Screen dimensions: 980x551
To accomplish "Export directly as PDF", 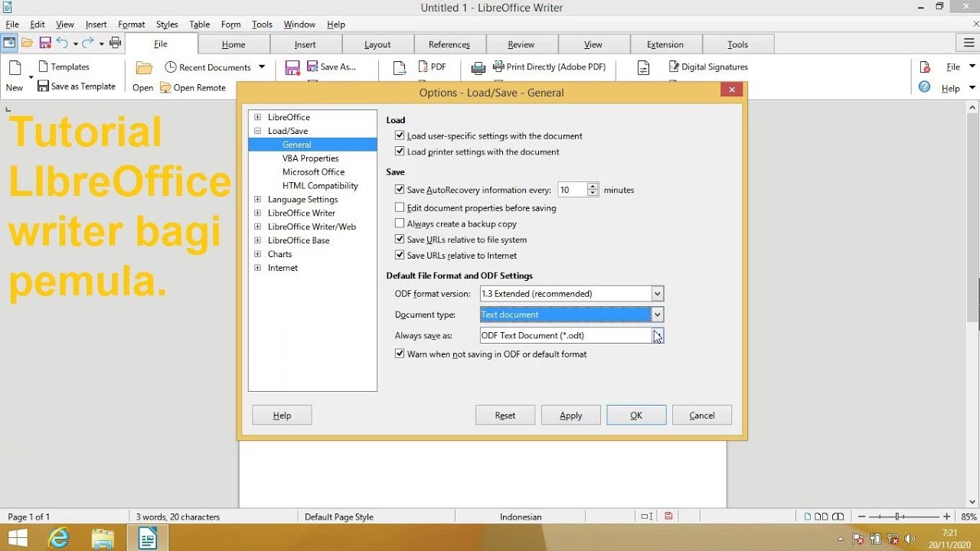I will [x=433, y=67].
